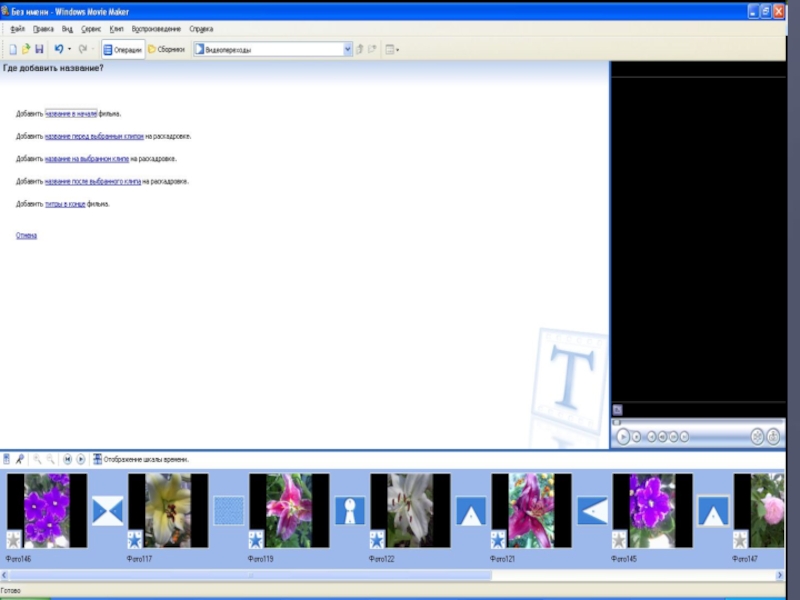Select the Фото145 clip thumbnail
This screenshot has height=600, width=800.
[653, 510]
